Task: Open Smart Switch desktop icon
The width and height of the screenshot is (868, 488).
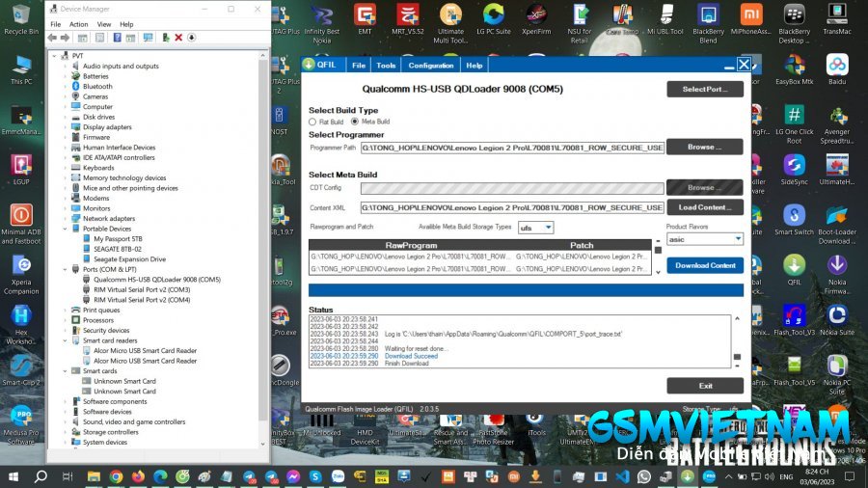Action: 795,220
